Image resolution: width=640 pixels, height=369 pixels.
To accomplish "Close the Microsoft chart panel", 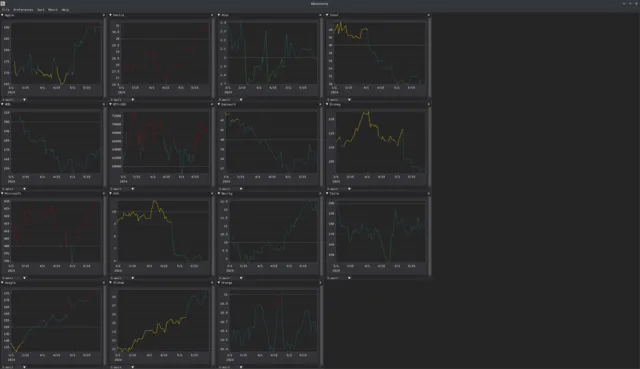I will 104,193.
